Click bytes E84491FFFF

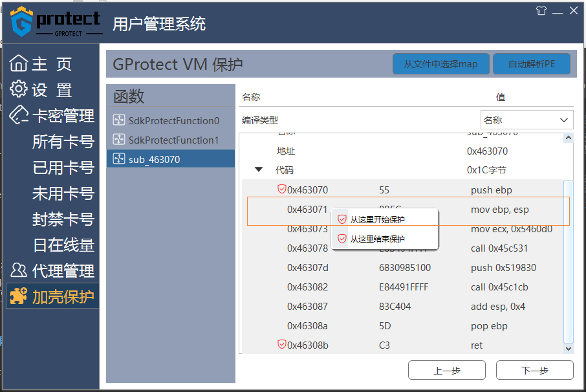tap(404, 287)
